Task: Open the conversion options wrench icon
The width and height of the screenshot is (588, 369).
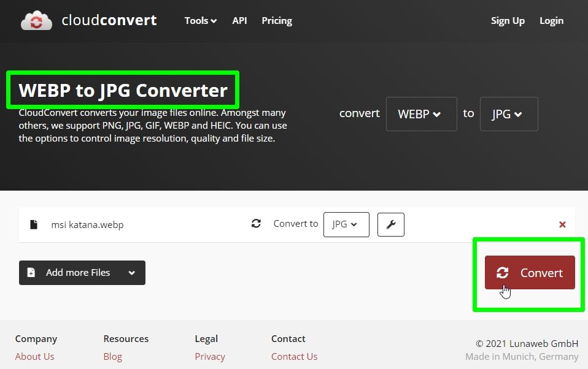Action: (x=391, y=224)
